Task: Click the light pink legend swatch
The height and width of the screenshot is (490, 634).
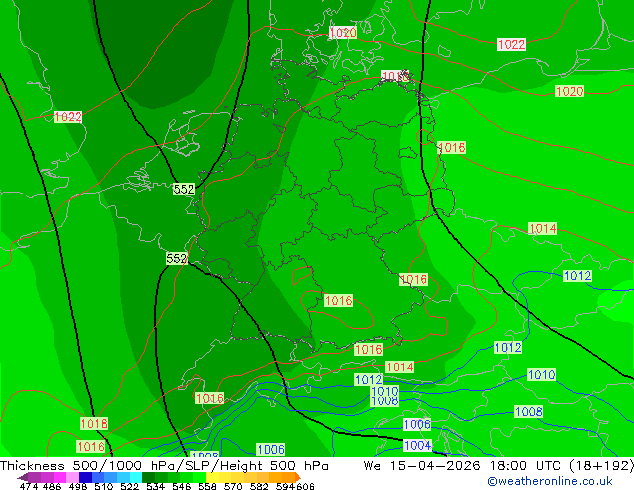Action: click(x=72, y=477)
